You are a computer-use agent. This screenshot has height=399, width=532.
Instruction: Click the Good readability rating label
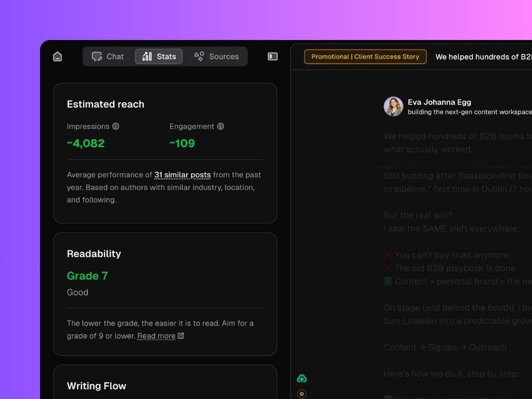77,292
